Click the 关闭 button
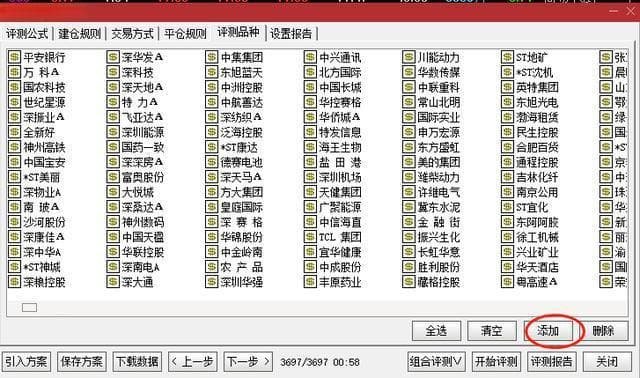Image resolution: width=640 pixels, height=378 pixels. (x=607, y=362)
